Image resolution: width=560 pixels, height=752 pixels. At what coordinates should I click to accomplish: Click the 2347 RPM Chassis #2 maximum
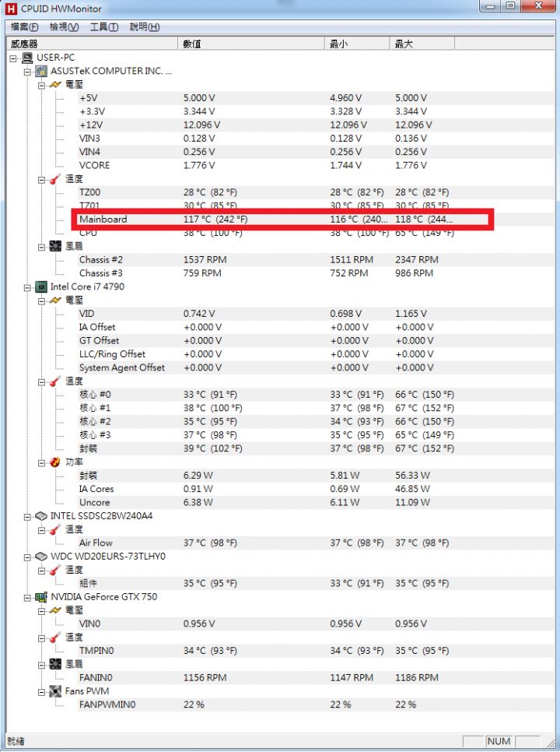coord(417,259)
